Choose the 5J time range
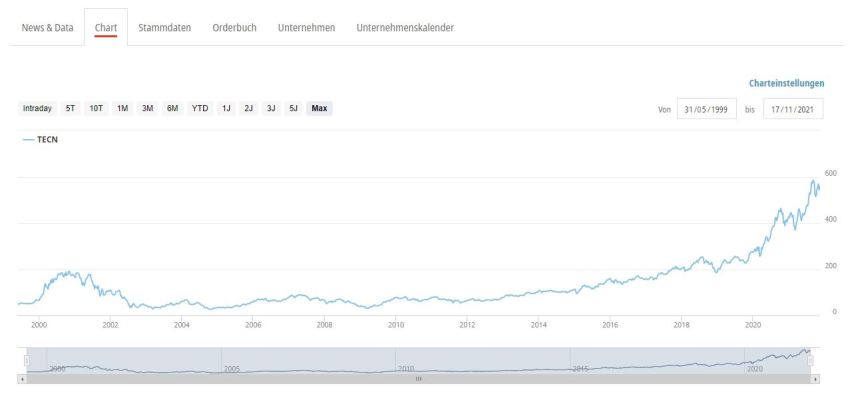This screenshot has width=860, height=402. tap(293, 108)
